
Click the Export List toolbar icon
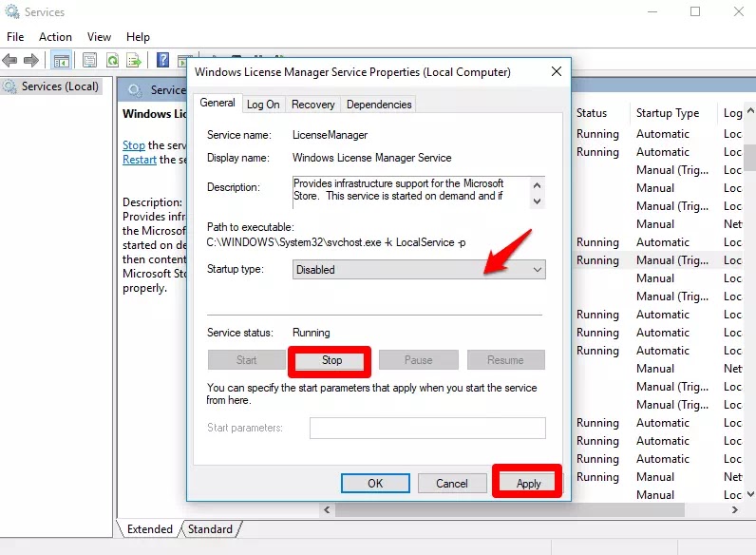tap(134, 60)
